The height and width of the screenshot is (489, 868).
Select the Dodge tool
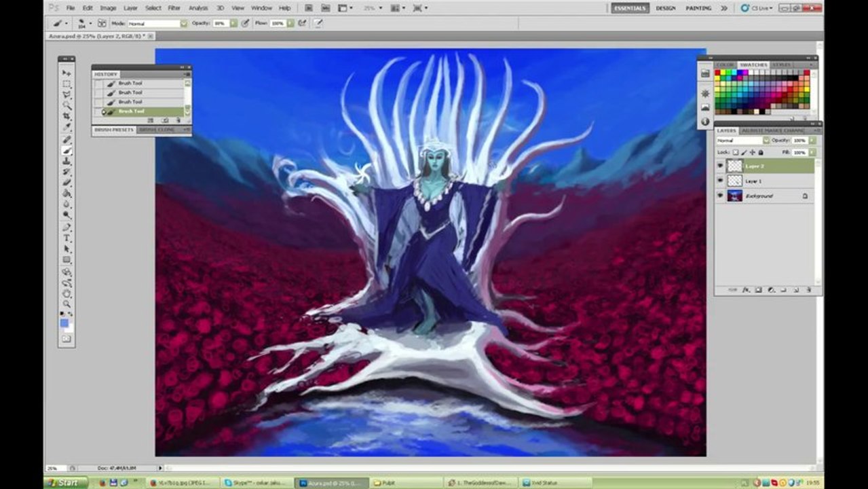click(67, 215)
